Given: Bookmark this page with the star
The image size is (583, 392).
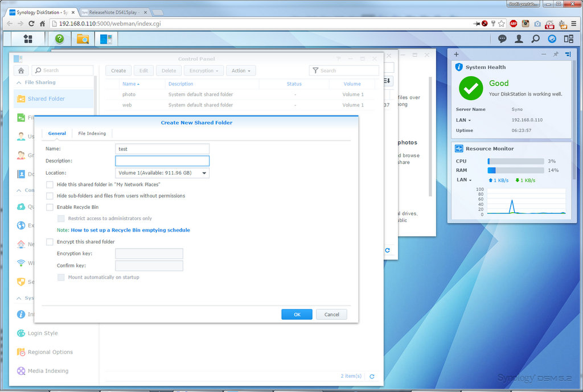Looking at the screenshot, I should click(502, 23).
